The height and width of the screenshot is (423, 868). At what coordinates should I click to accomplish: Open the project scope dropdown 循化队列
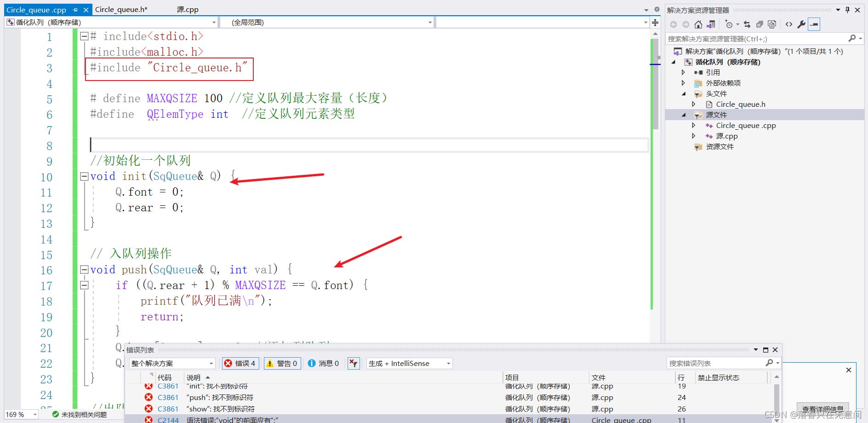point(111,22)
